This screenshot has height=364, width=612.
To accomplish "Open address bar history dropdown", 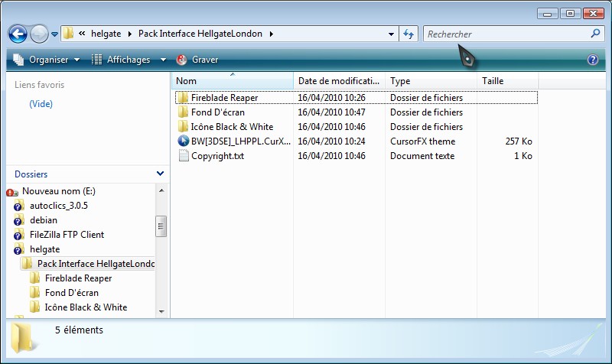I will point(391,34).
